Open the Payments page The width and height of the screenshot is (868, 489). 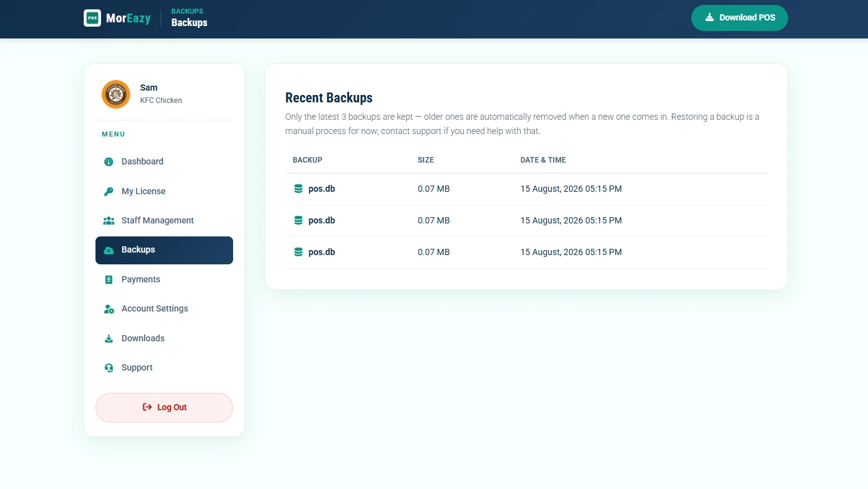(x=164, y=279)
